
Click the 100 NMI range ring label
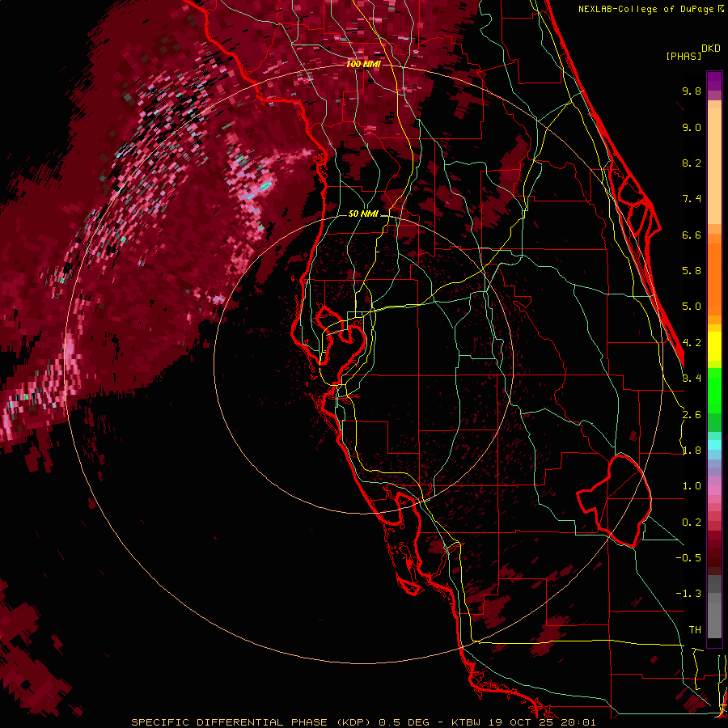(x=363, y=64)
